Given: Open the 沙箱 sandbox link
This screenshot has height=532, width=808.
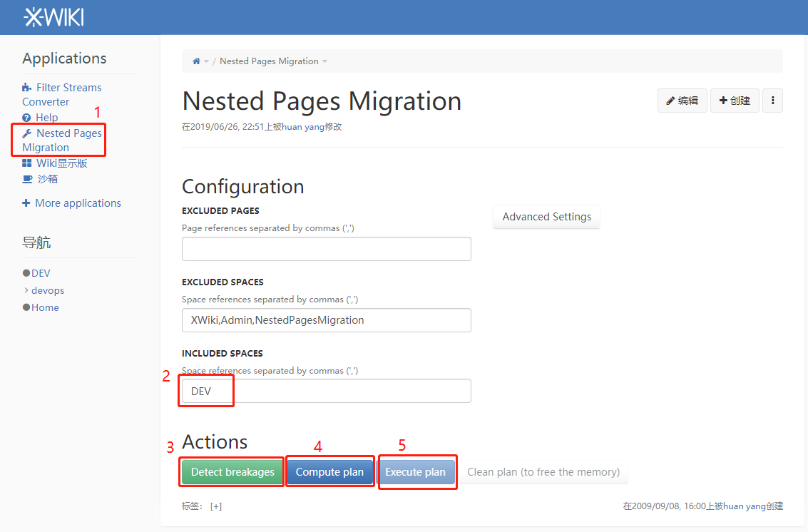Looking at the screenshot, I should [x=47, y=179].
